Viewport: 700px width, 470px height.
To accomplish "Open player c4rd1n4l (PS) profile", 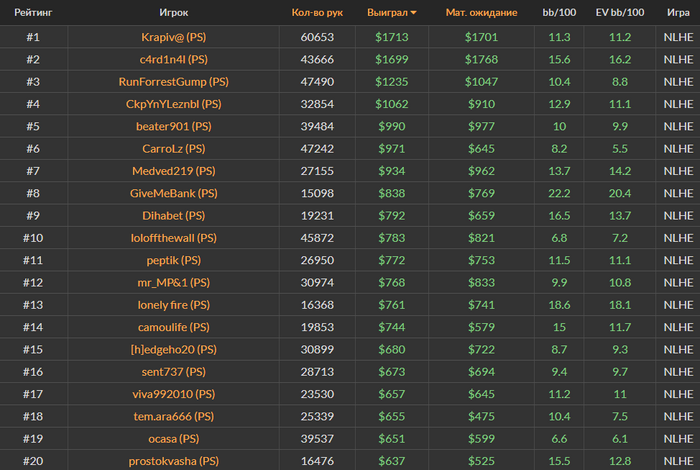I will (174, 59).
